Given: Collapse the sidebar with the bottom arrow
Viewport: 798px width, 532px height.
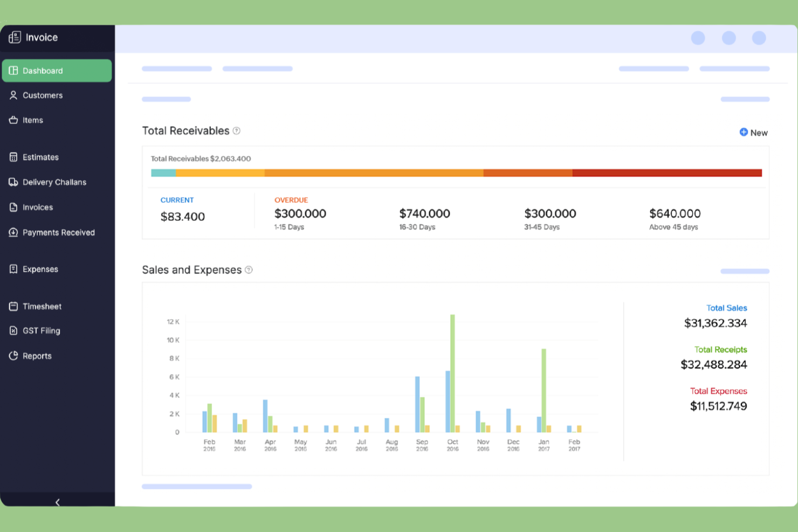Looking at the screenshot, I should 57,502.
